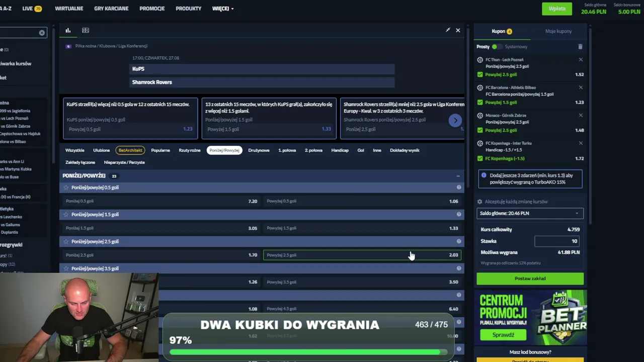Open the match statistics bar chart icon
Viewport: 644px width, 362px height.
pyautogui.click(x=68, y=31)
